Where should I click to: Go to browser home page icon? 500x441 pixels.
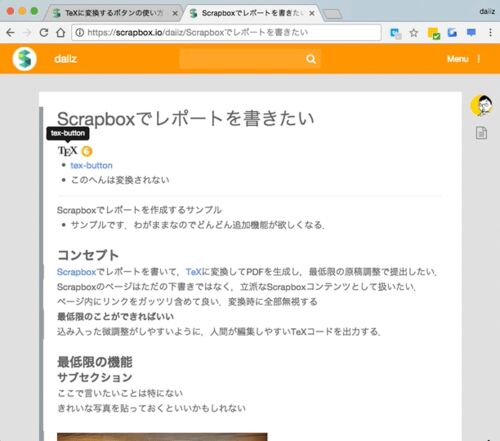point(61,32)
